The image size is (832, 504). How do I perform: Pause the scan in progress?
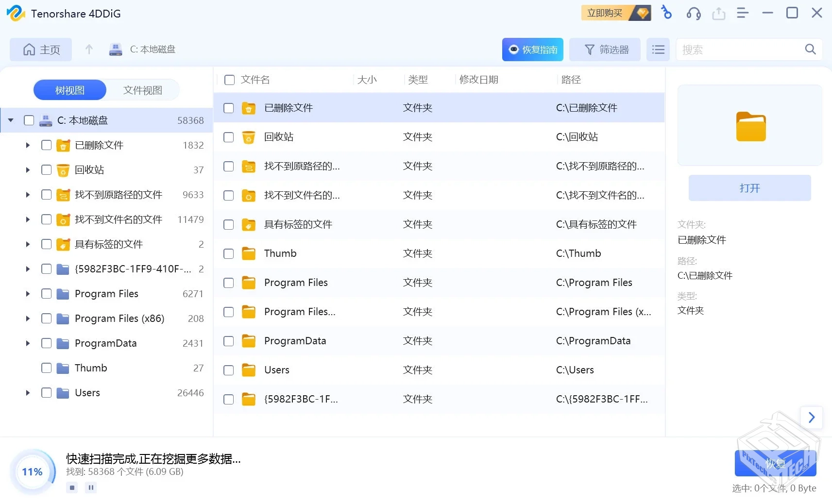91,487
